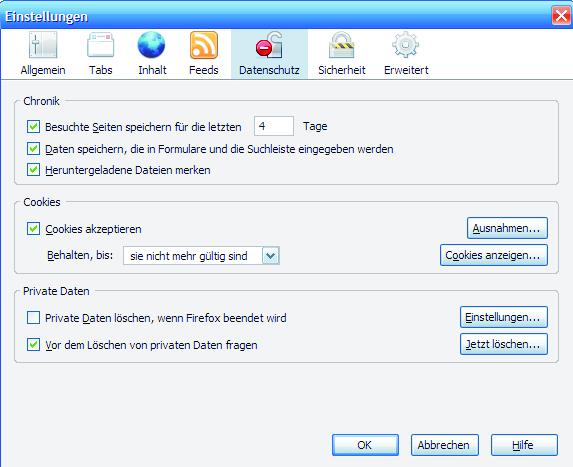The image size is (573, 467).
Task: Select the Tabs settings icon
Action: click(100, 45)
